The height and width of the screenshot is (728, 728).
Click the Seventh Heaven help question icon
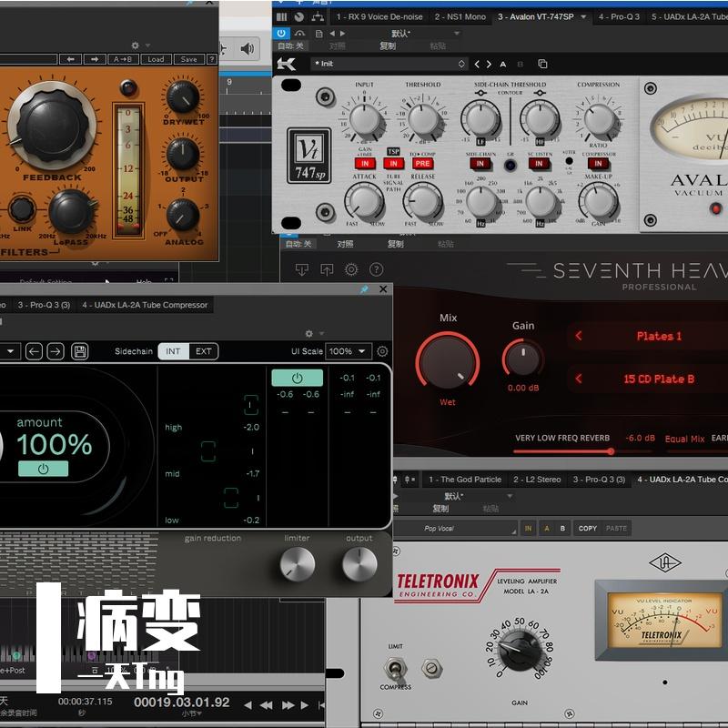(376, 269)
